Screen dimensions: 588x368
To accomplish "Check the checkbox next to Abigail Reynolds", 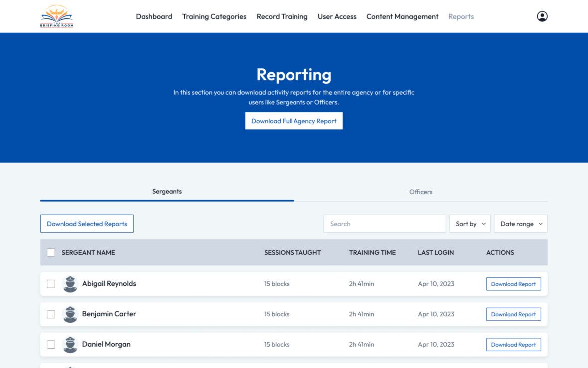I will 51,283.
